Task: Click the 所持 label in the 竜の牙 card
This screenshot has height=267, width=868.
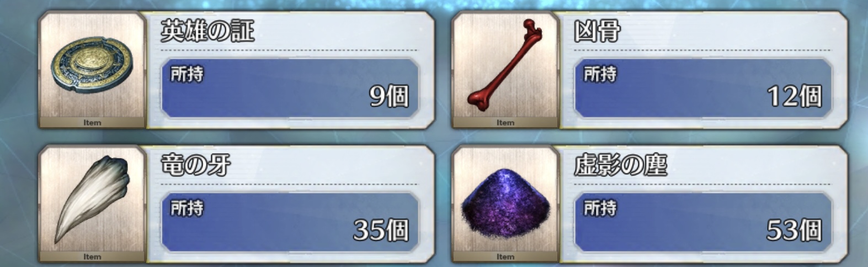Action: tap(187, 208)
